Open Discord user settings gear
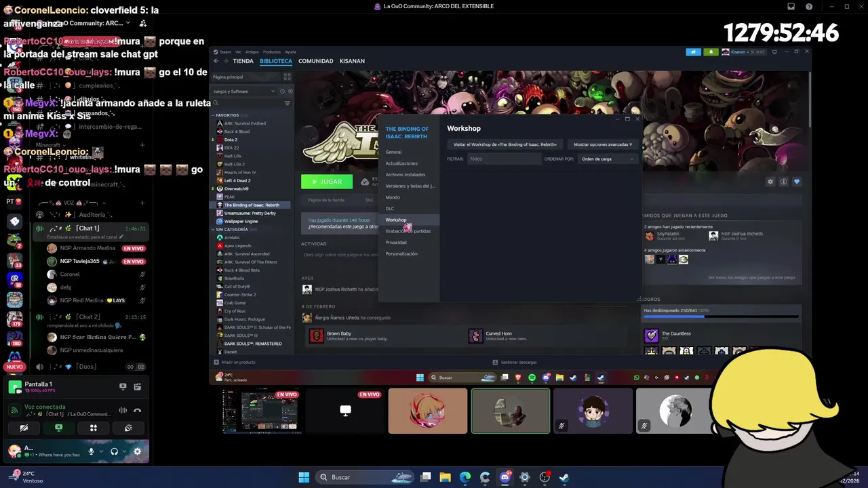868x488 pixels. (x=137, y=451)
